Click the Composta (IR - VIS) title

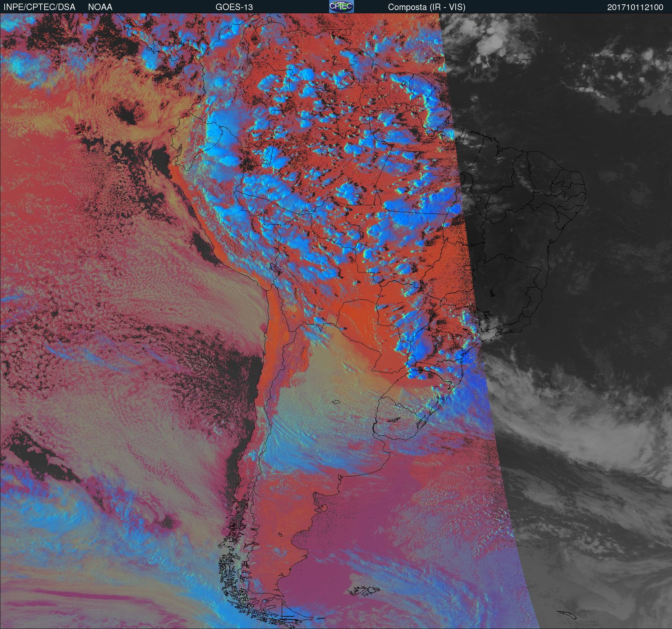(x=427, y=7)
